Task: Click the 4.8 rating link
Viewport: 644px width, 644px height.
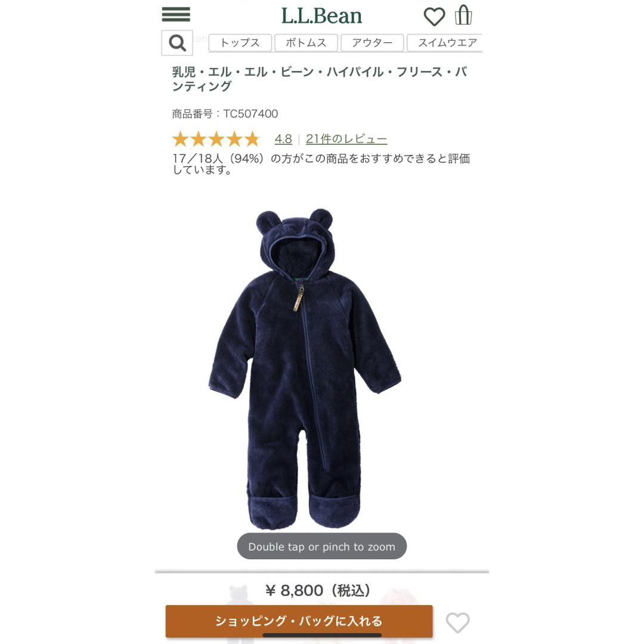Action: [x=283, y=139]
